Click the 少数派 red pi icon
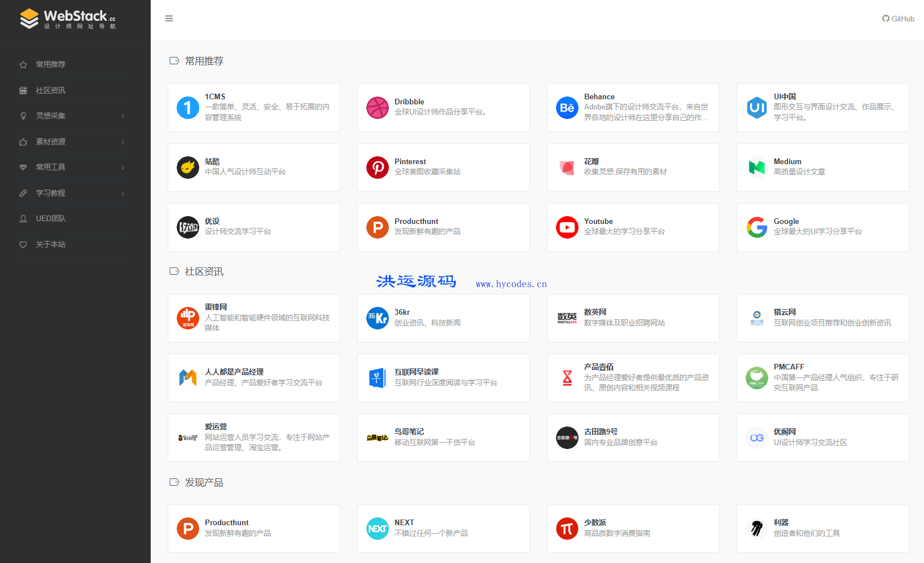 (x=567, y=529)
